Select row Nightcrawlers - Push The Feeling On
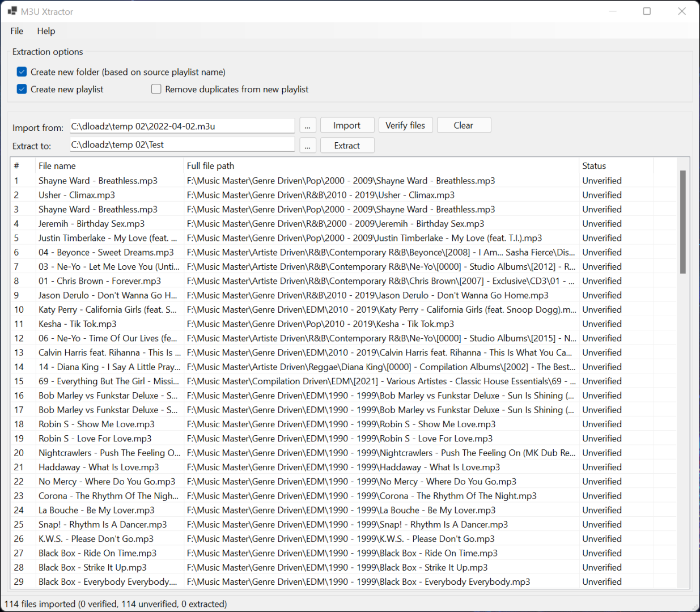Image resolution: width=700 pixels, height=612 pixels. point(343,453)
